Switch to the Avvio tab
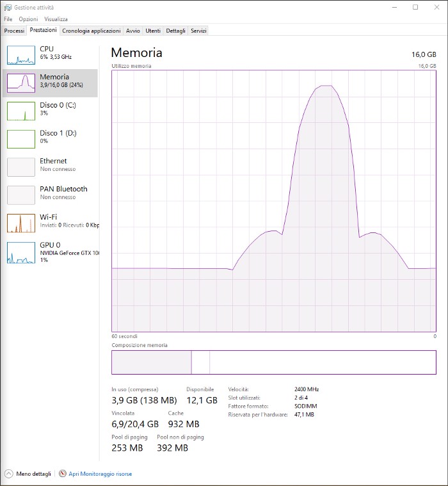 tap(133, 31)
